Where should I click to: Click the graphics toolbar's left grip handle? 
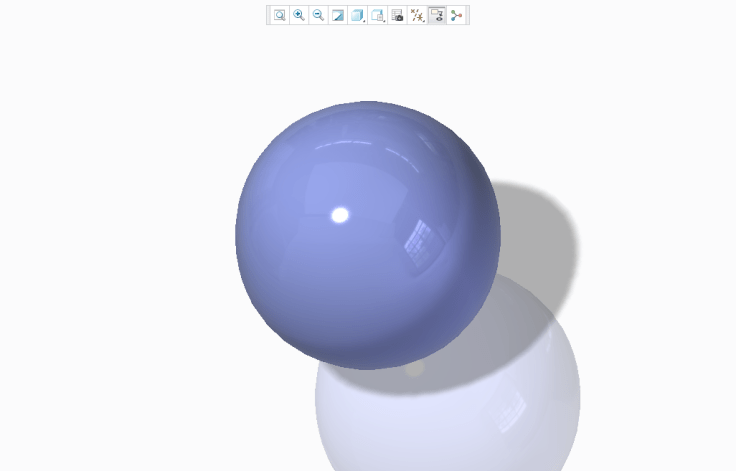(x=269, y=15)
